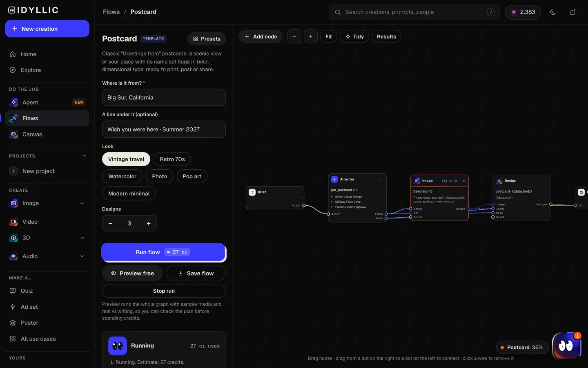Add a project with the plus icon
The width and height of the screenshot is (588, 368).
pyautogui.click(x=84, y=156)
